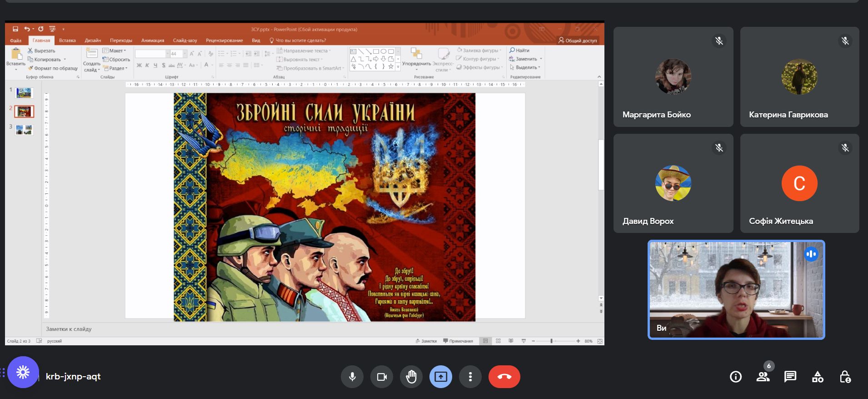Open more options three-dot menu

click(470, 377)
